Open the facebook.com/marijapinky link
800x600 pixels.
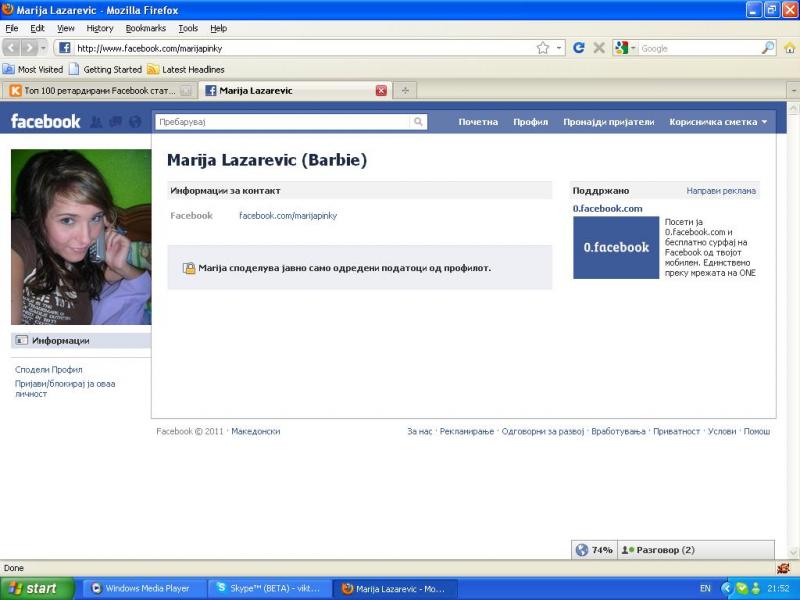288,216
